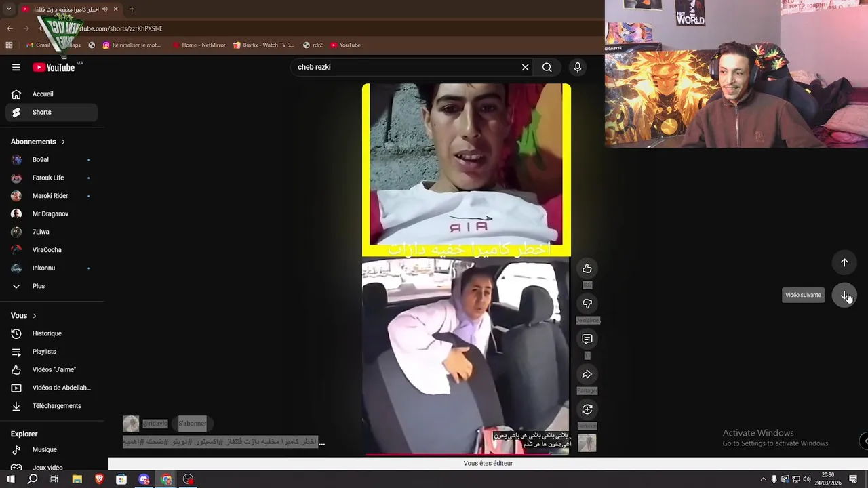
Task: Subscribe with the S'abonner button
Action: click(193, 424)
